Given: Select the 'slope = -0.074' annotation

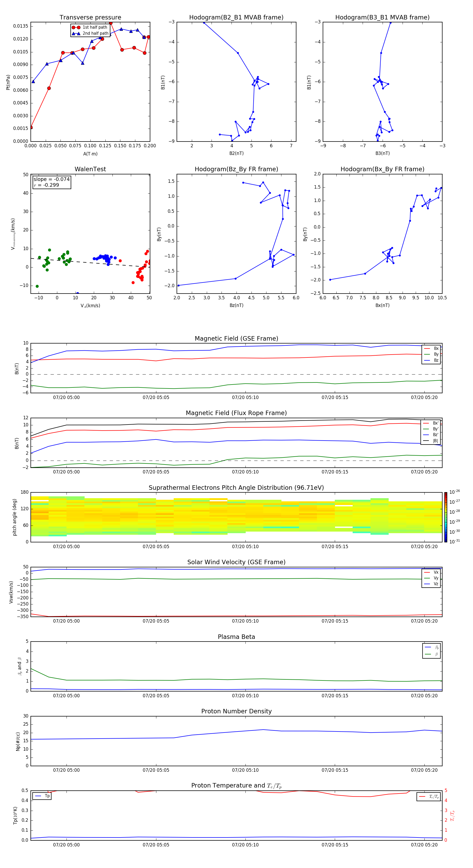Looking at the screenshot, I should tap(52, 179).
